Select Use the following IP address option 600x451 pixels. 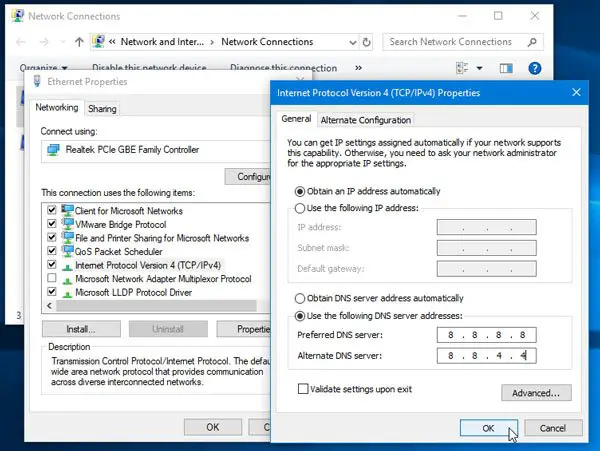pyautogui.click(x=301, y=207)
